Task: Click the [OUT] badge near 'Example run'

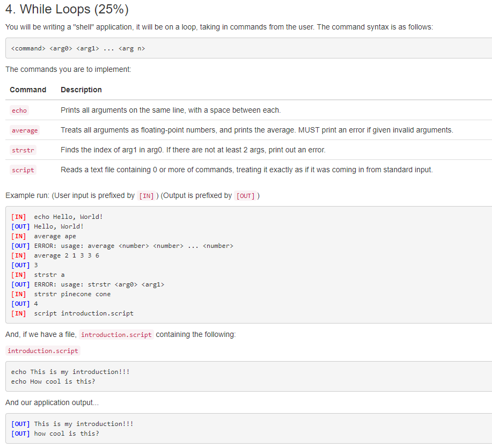Action: click(245, 195)
